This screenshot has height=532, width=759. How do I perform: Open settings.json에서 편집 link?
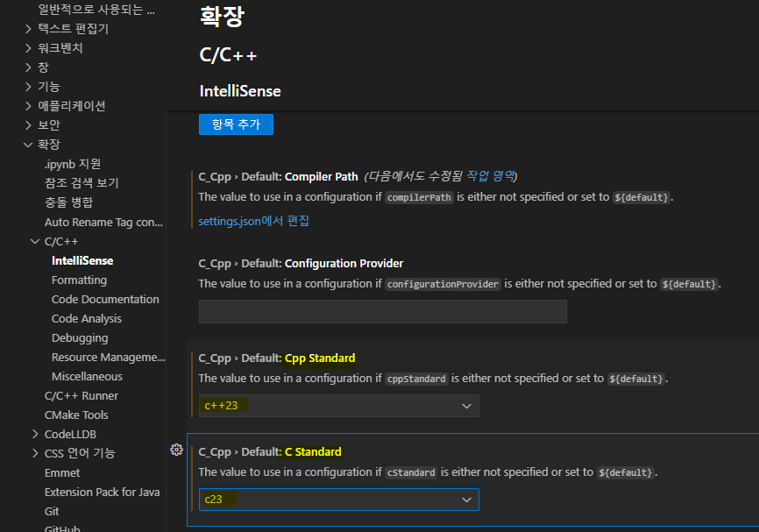[x=253, y=221]
